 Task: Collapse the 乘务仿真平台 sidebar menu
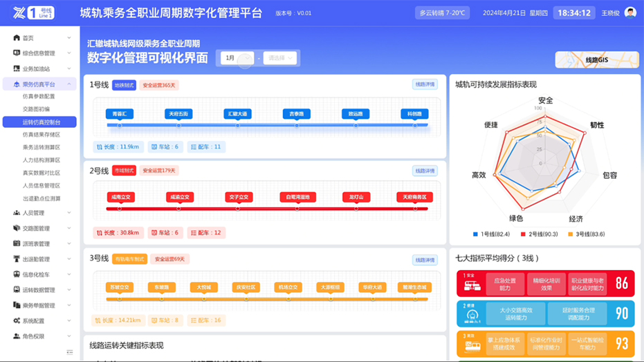(69, 84)
